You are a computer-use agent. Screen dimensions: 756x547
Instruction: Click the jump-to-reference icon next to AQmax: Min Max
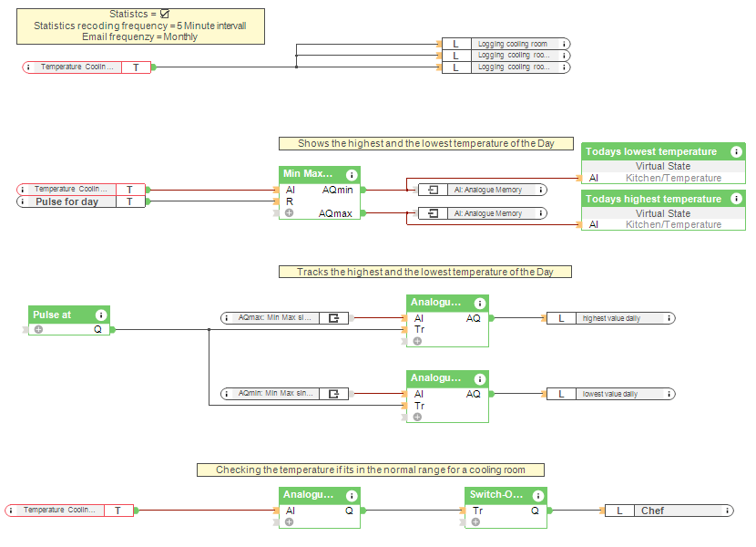(335, 318)
